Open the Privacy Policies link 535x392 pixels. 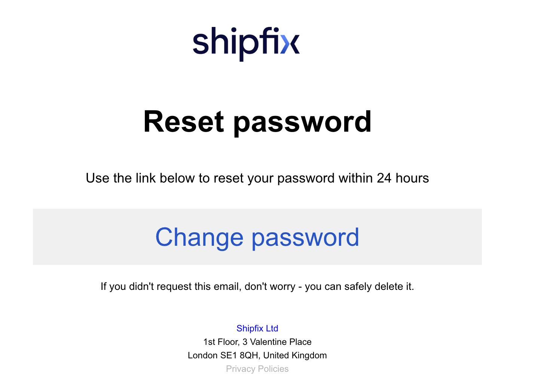[x=257, y=369]
